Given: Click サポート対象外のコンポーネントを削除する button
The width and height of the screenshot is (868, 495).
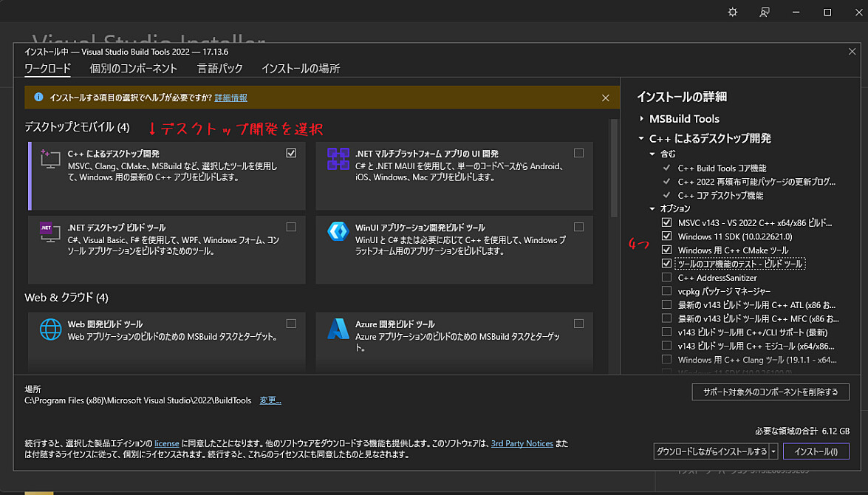Looking at the screenshot, I should pyautogui.click(x=770, y=392).
